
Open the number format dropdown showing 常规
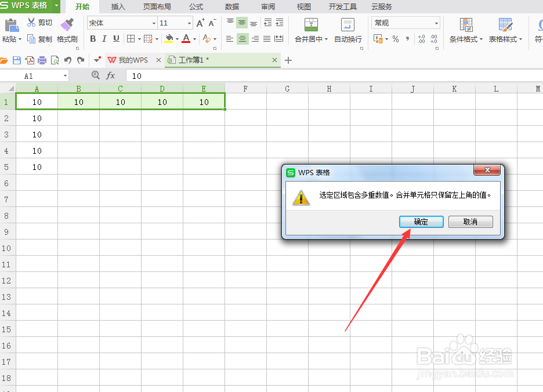pos(436,22)
